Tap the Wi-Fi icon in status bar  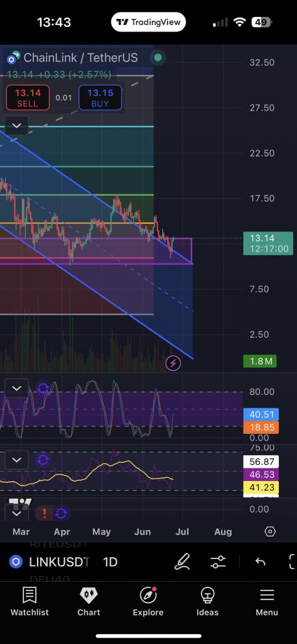(x=239, y=22)
